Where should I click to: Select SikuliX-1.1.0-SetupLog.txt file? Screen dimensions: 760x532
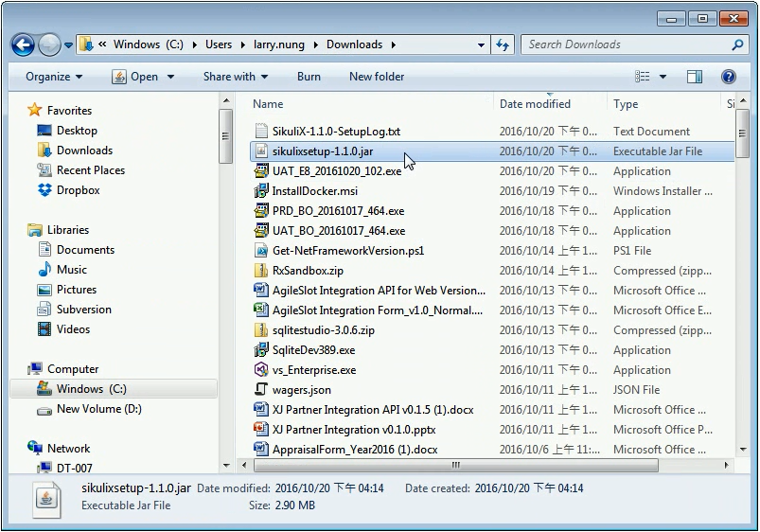click(336, 132)
